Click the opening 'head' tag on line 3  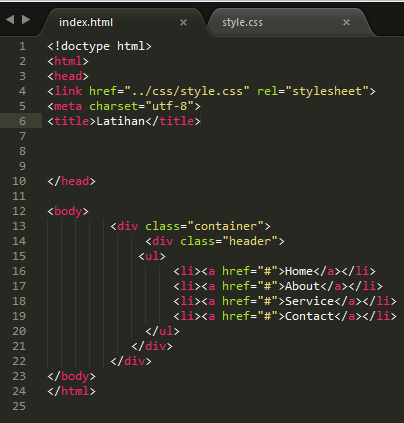[x=68, y=76]
